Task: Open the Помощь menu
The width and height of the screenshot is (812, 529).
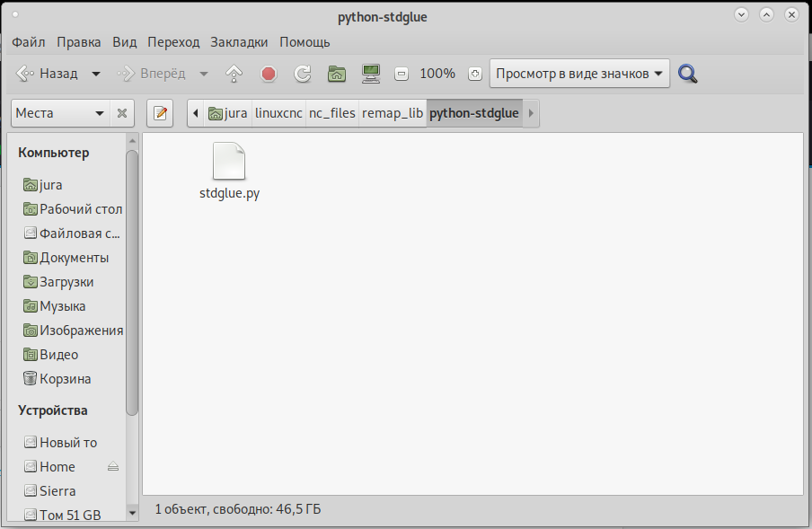Action: coord(304,42)
